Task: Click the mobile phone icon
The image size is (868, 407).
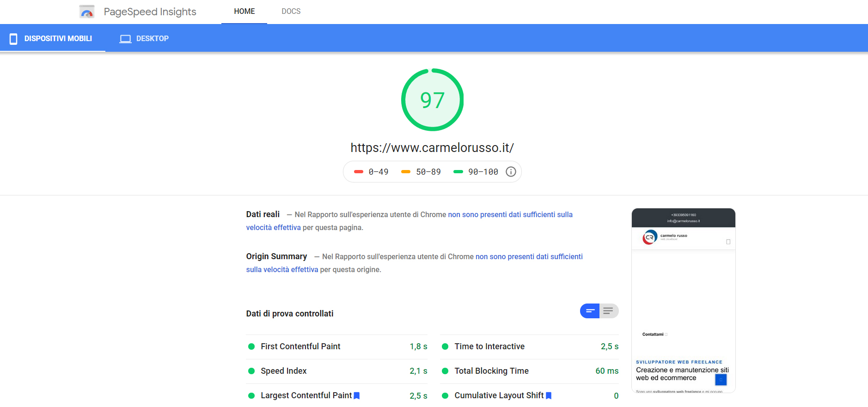Action: tap(13, 39)
